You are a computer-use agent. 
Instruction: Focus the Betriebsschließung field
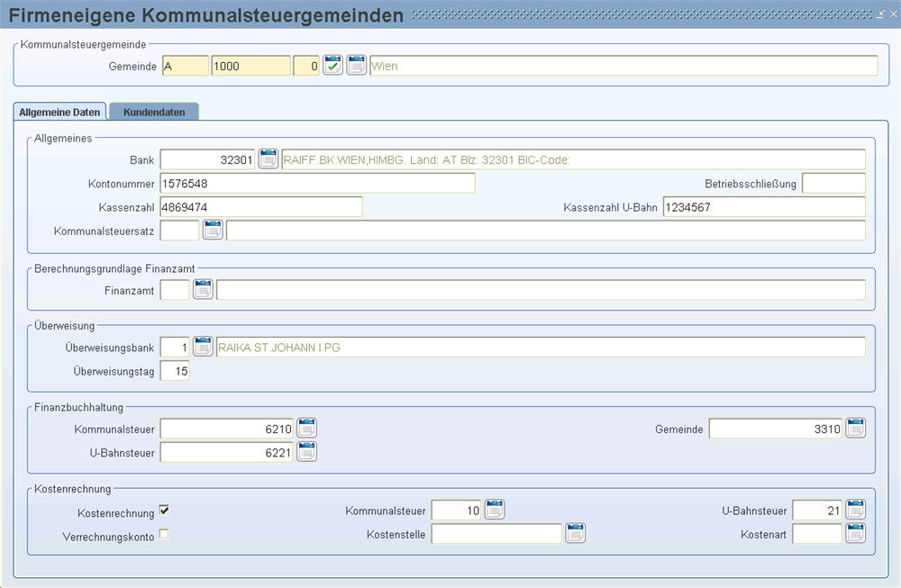point(833,184)
